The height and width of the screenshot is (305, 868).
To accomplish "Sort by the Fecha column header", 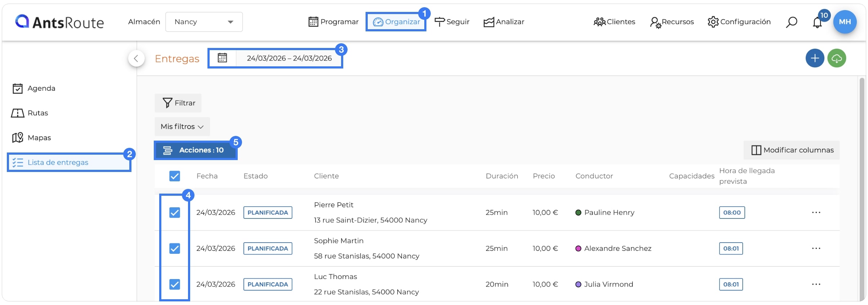I will coord(207,176).
